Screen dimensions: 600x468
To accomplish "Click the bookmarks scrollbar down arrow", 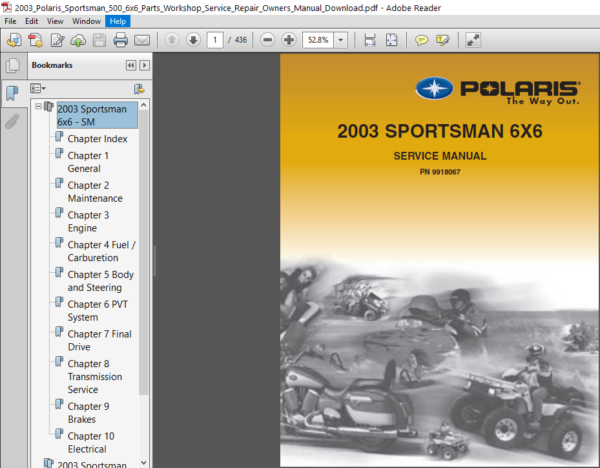I will click(x=144, y=463).
